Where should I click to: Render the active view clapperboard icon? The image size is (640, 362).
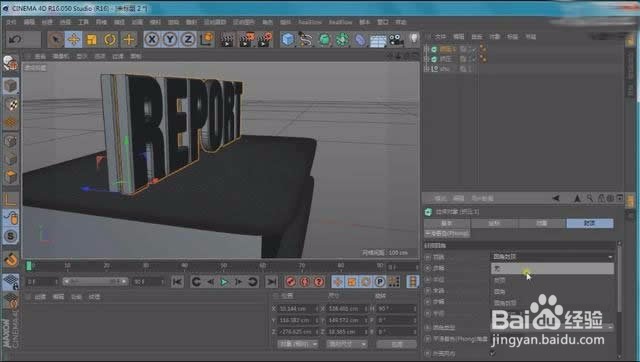[x=227, y=40]
